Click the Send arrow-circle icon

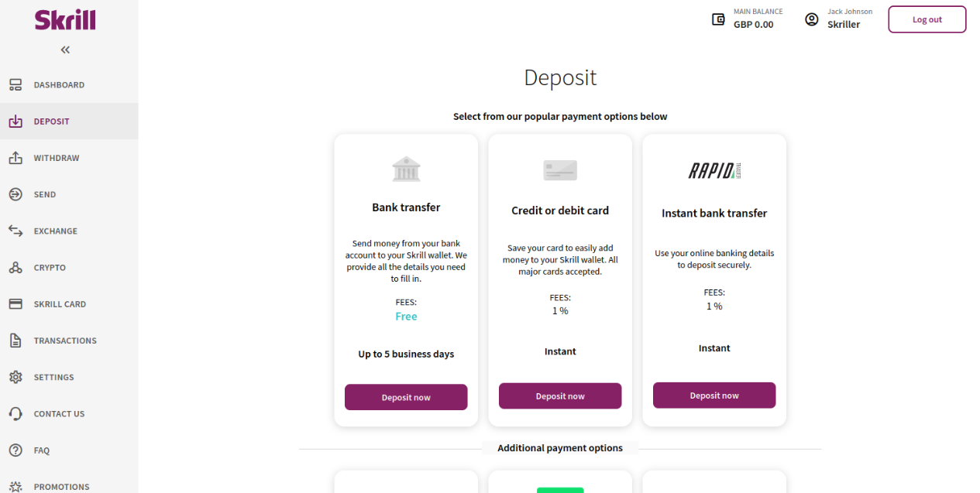[15, 194]
